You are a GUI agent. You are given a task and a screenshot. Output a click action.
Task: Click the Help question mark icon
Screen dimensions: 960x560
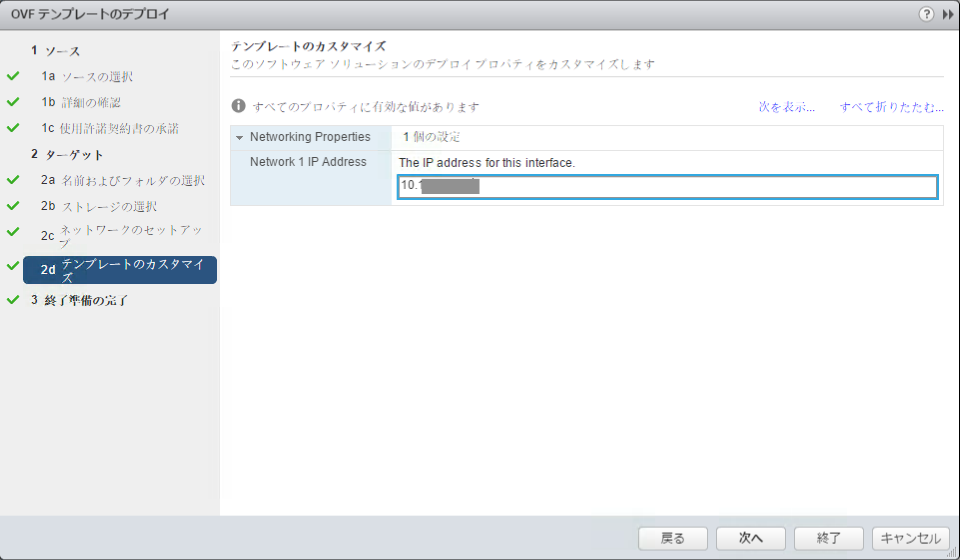(927, 14)
